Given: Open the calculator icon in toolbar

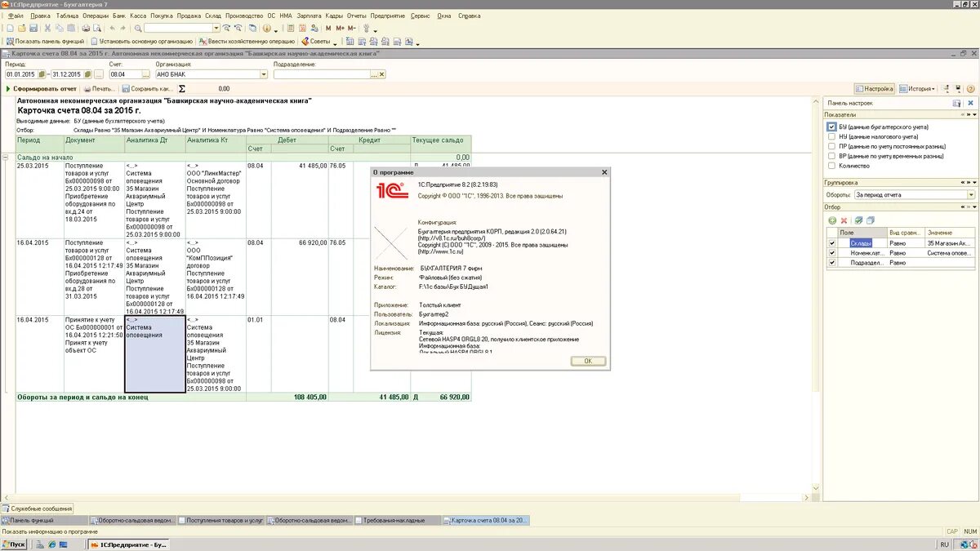Looking at the screenshot, I should (x=290, y=28).
